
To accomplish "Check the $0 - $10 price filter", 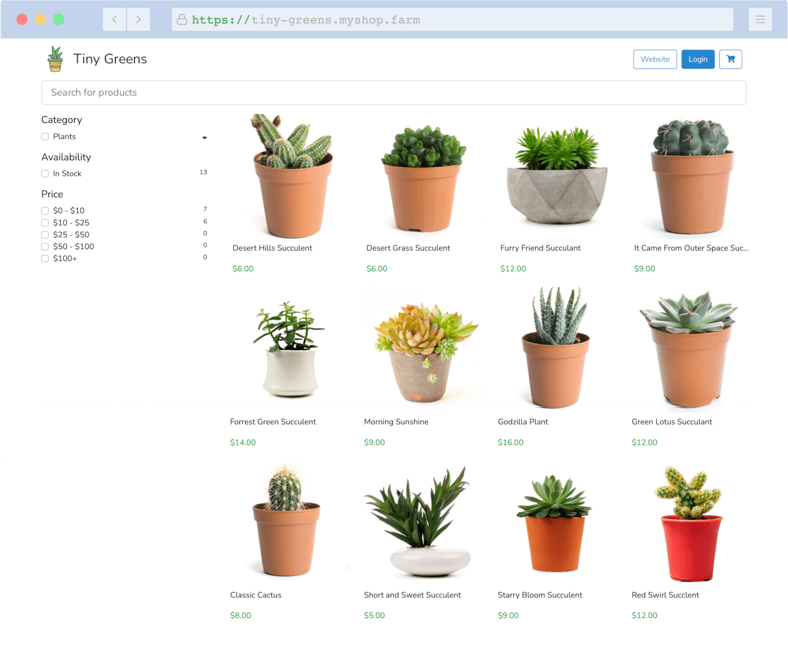I will (x=45, y=210).
